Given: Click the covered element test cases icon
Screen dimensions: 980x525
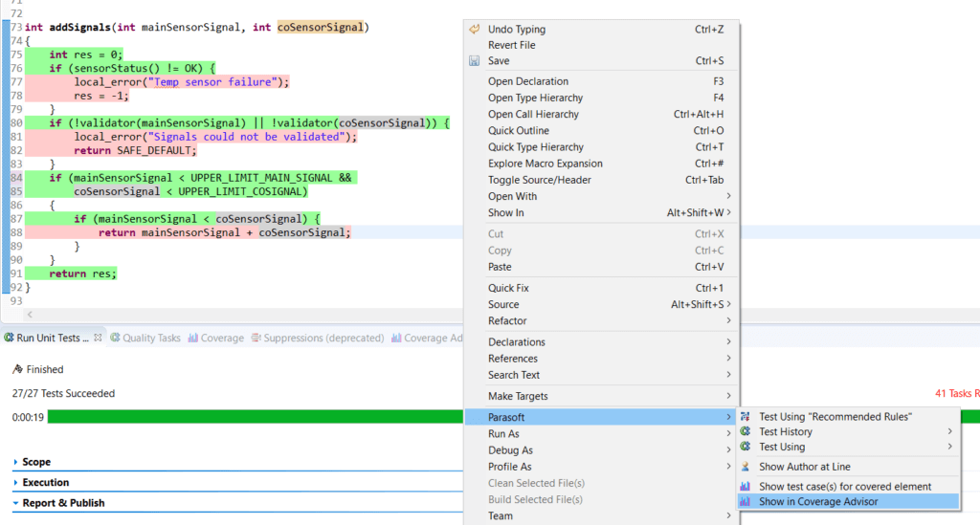Looking at the screenshot, I should [x=746, y=487].
